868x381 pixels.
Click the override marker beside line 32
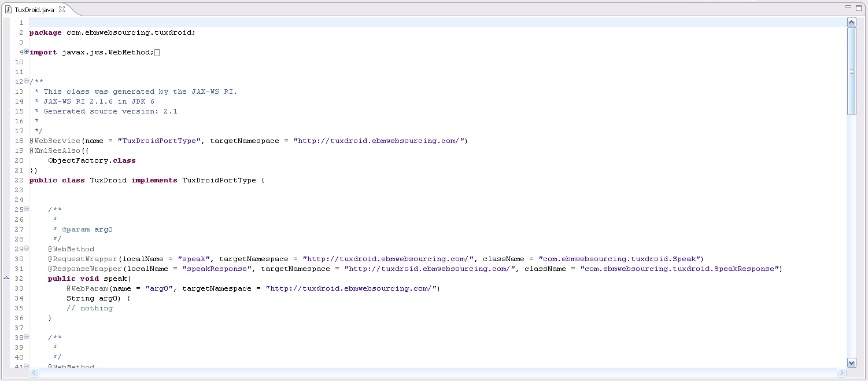click(6, 279)
